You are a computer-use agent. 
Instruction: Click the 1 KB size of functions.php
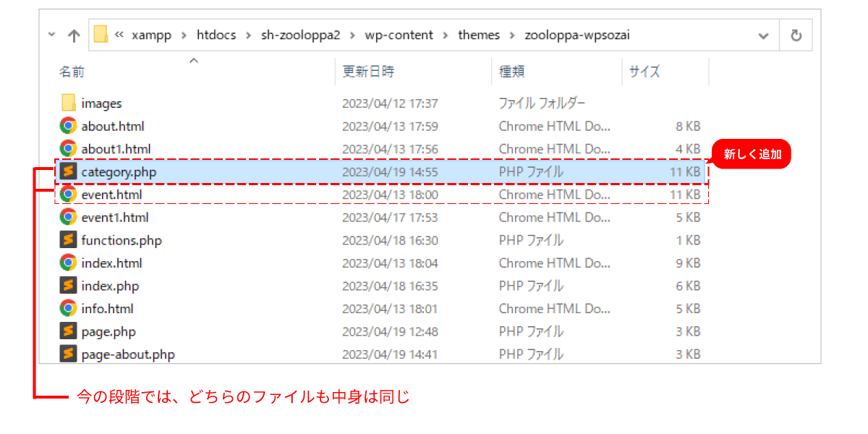pos(688,240)
